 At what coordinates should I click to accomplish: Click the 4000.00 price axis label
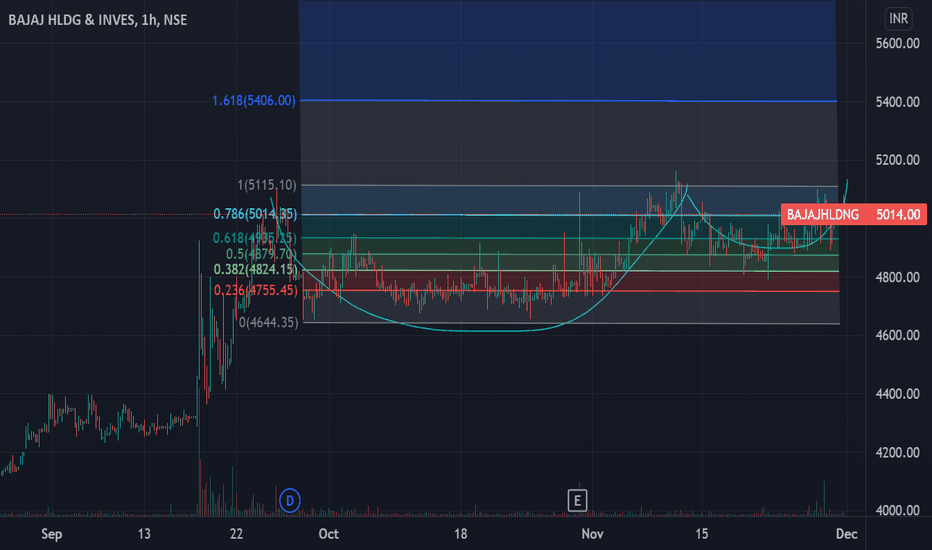point(898,510)
